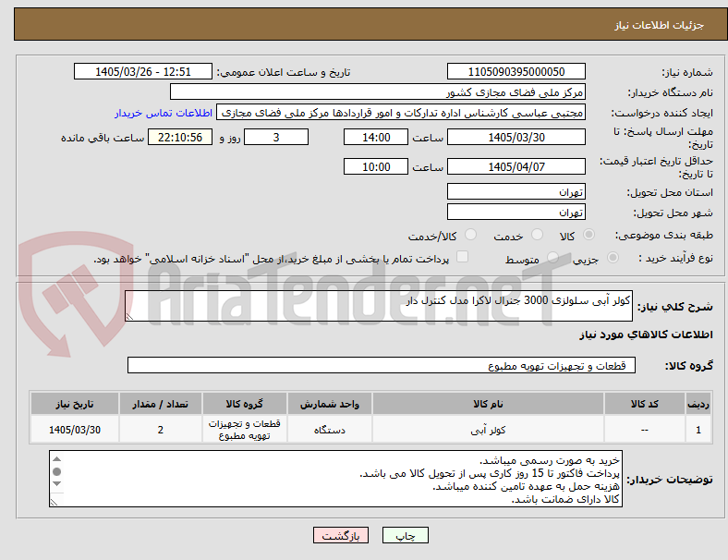Click the announcement date field 1405/03/26 - 12:51
Screen dimensions: 728x560
pyautogui.click(x=143, y=72)
